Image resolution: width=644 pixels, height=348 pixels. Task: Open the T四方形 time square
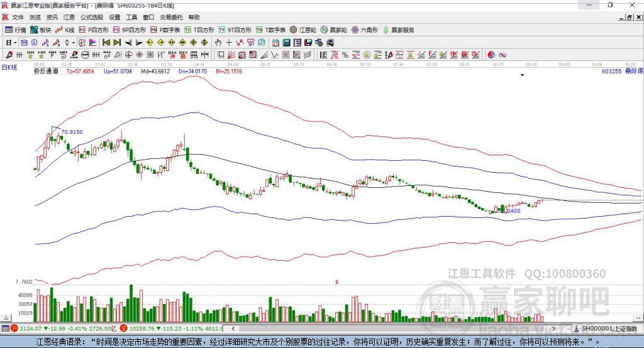199,30
